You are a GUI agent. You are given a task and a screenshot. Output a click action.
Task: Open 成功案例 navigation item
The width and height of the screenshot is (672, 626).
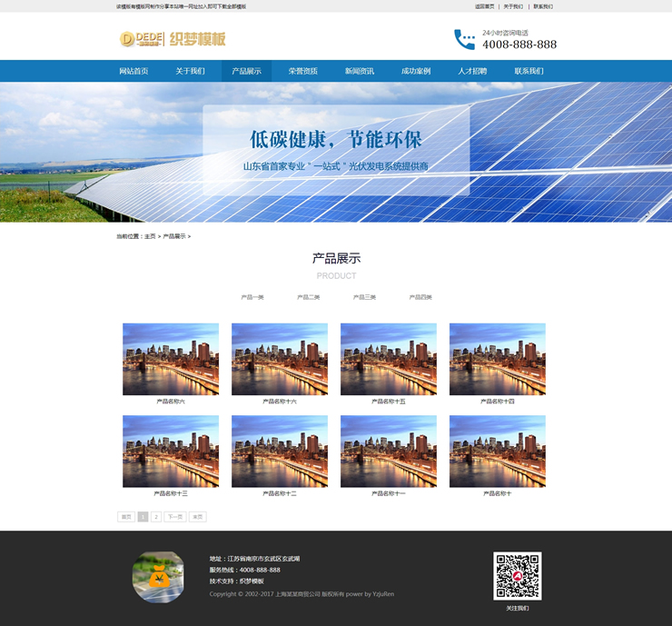click(415, 71)
